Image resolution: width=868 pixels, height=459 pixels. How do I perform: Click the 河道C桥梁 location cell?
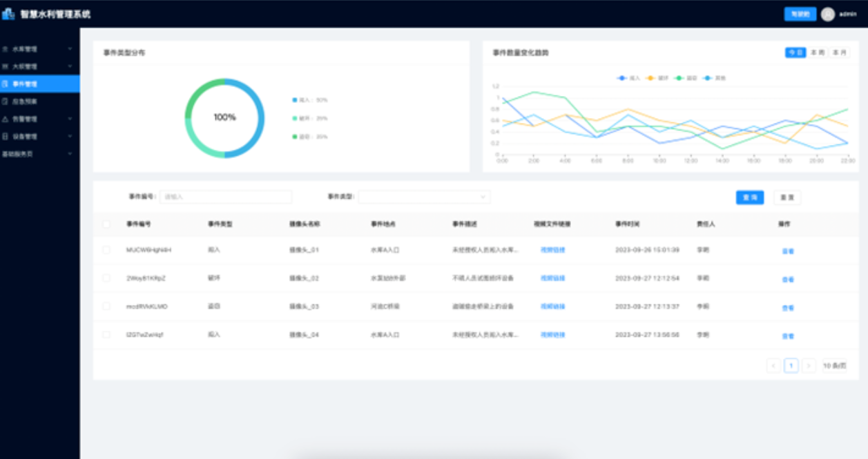385,306
